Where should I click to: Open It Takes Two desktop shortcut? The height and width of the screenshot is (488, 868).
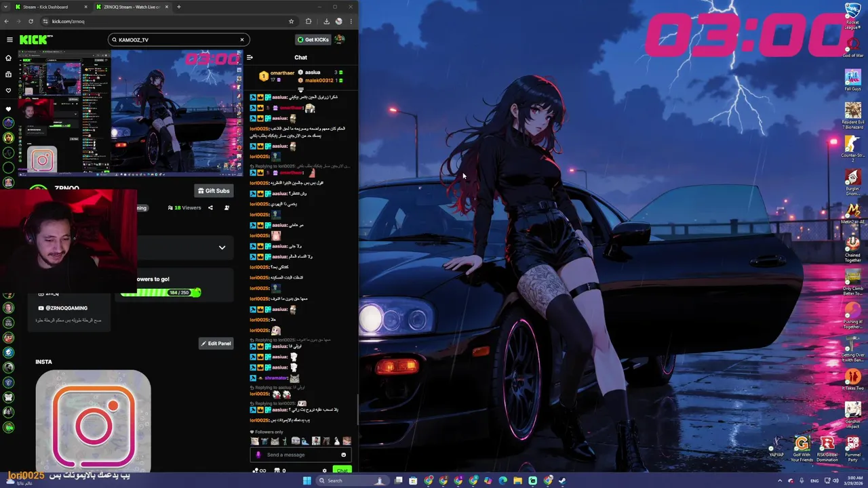[852, 380]
